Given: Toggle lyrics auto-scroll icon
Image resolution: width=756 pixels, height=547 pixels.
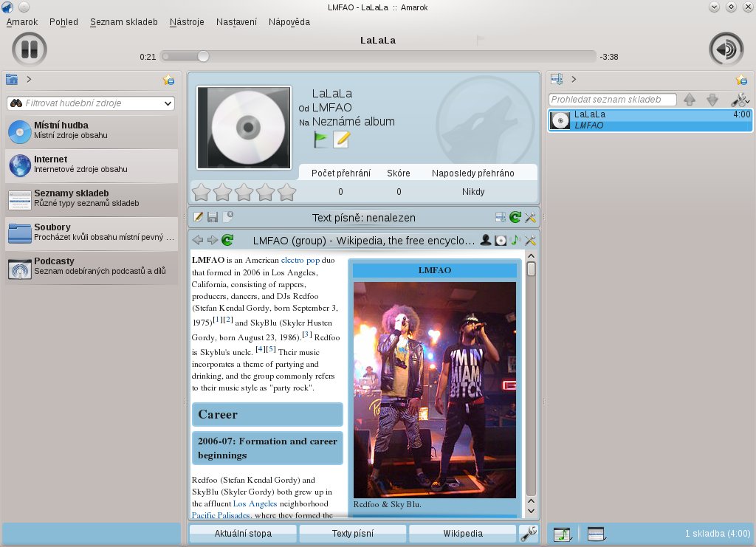Looking at the screenshot, I should click(501, 217).
